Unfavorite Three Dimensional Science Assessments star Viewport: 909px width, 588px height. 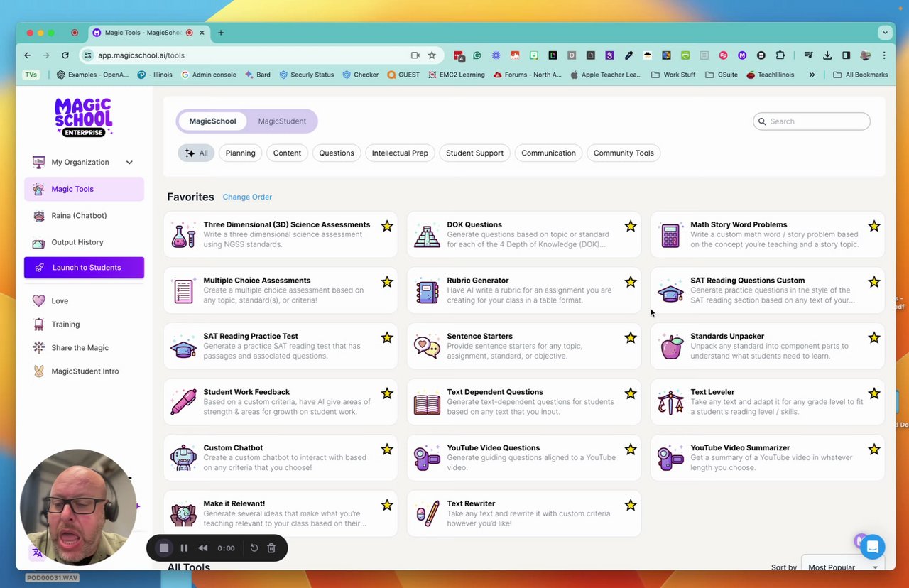(x=387, y=226)
